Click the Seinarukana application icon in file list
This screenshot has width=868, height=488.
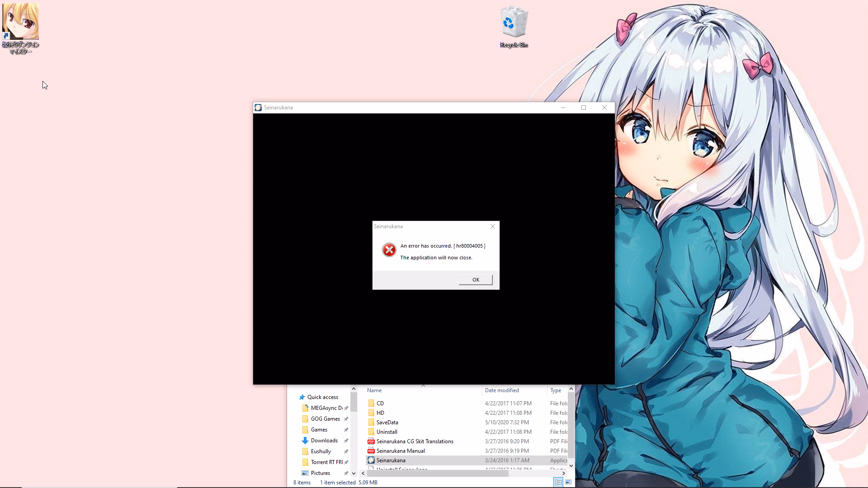tap(371, 460)
